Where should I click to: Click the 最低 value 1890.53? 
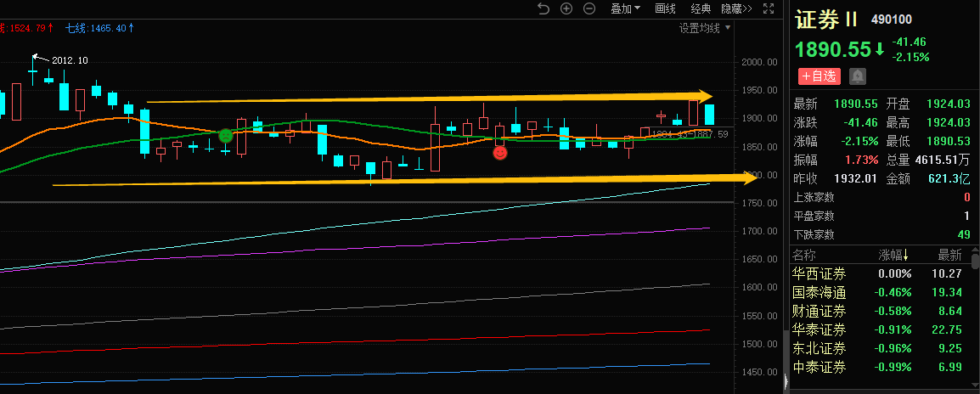949,141
